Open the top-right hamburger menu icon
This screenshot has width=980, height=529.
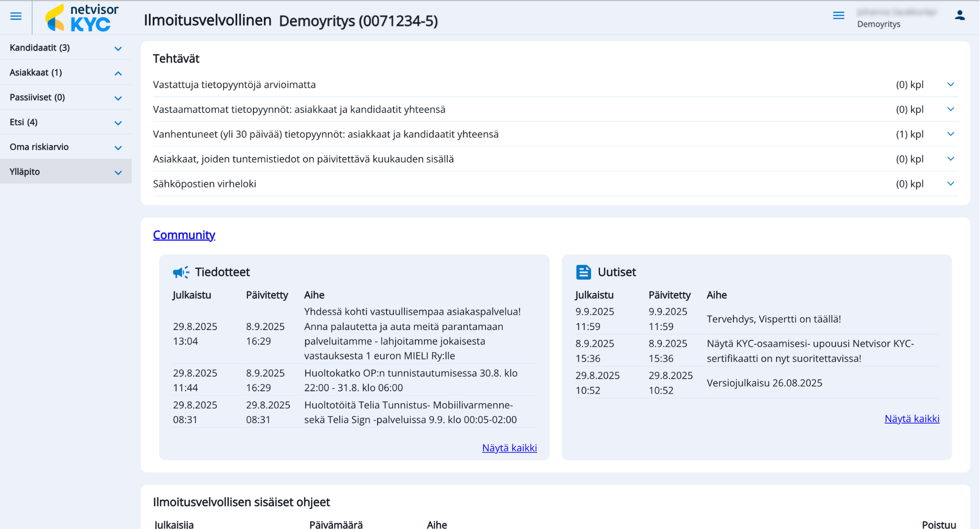838,16
